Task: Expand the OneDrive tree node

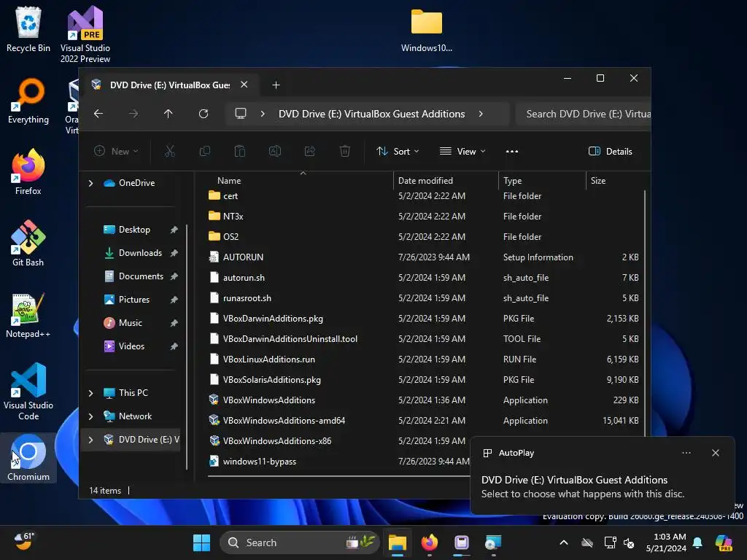Action: (91, 183)
